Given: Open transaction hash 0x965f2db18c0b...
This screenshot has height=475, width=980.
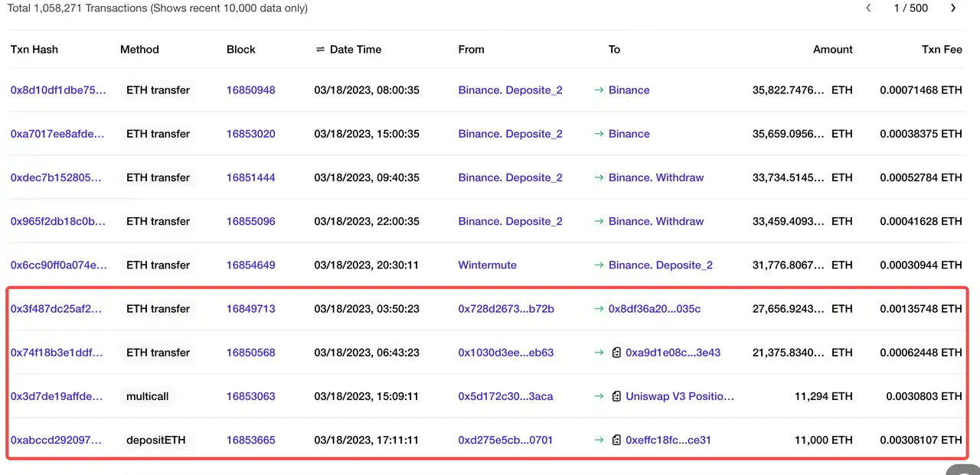Looking at the screenshot, I should 59,221.
